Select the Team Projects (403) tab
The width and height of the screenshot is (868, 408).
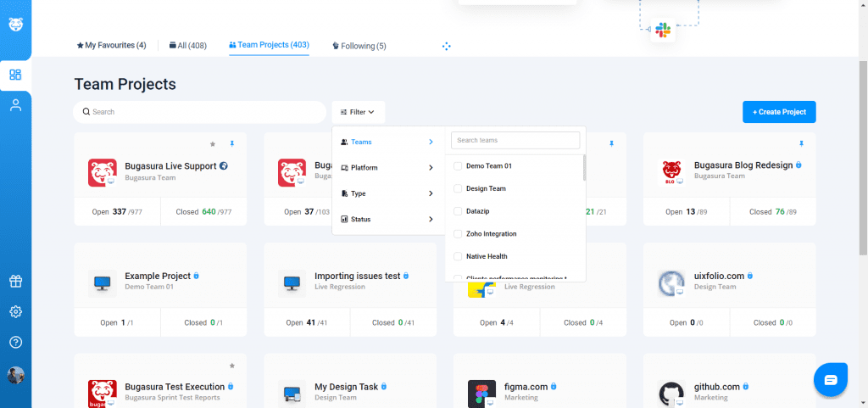(x=269, y=45)
